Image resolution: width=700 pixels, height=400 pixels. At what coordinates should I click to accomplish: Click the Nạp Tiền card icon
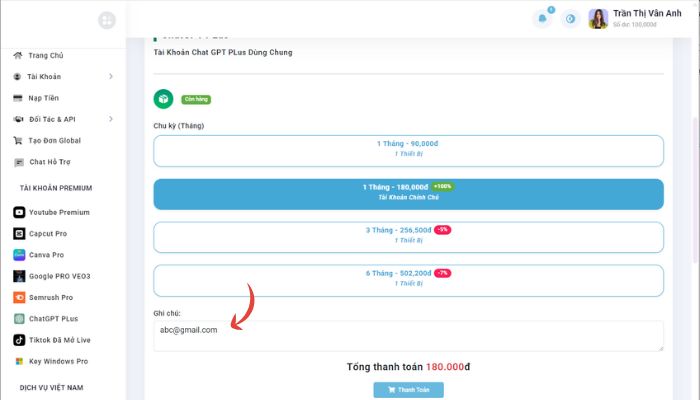[x=18, y=98]
